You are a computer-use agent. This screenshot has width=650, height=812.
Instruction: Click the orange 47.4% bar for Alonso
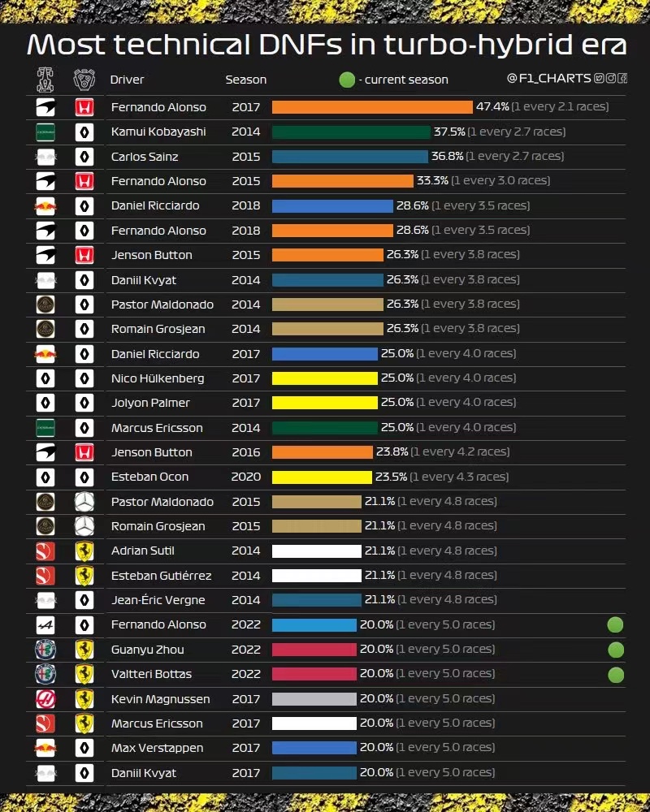[x=372, y=107]
